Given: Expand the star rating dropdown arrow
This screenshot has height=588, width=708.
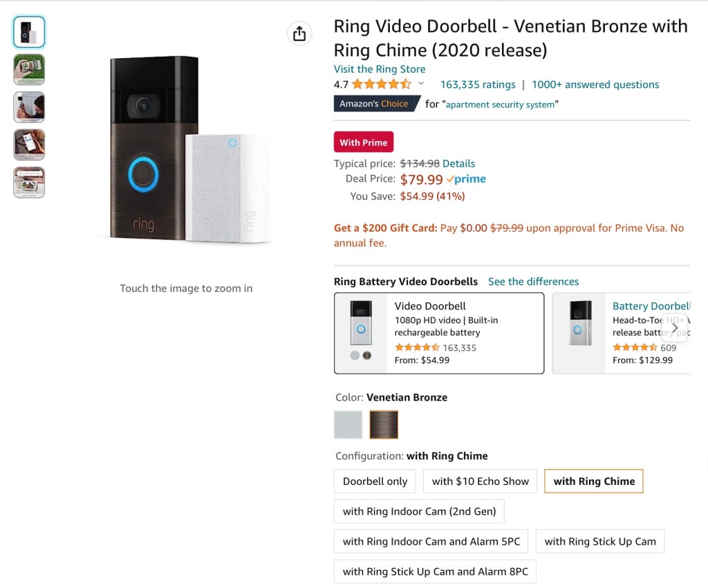Looking at the screenshot, I should click(x=421, y=84).
